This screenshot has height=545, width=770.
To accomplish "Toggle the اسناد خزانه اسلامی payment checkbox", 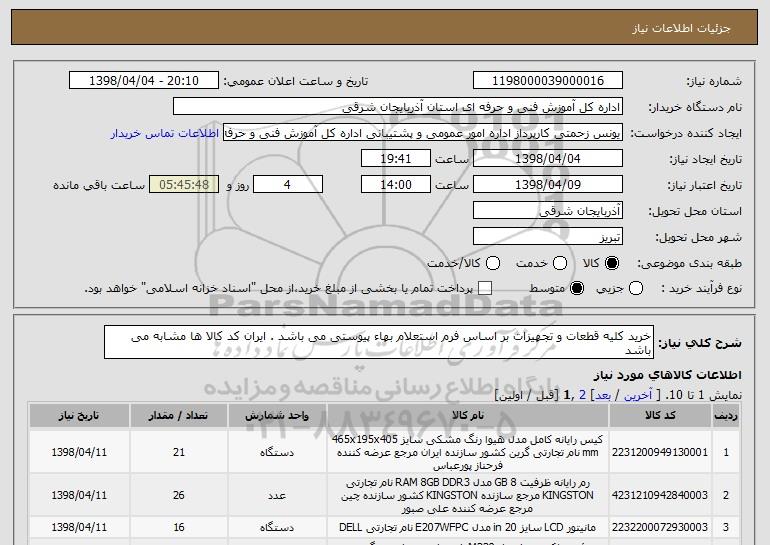I will (485, 289).
